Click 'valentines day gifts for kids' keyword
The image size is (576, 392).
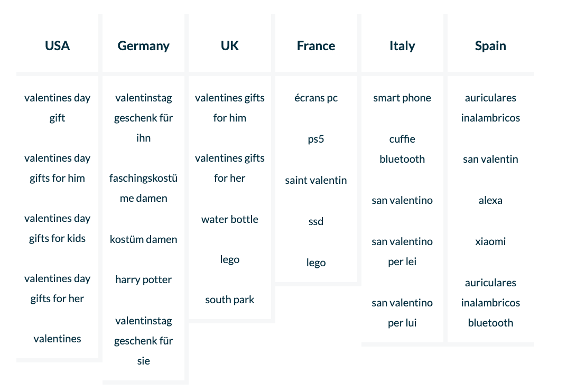[57, 228]
